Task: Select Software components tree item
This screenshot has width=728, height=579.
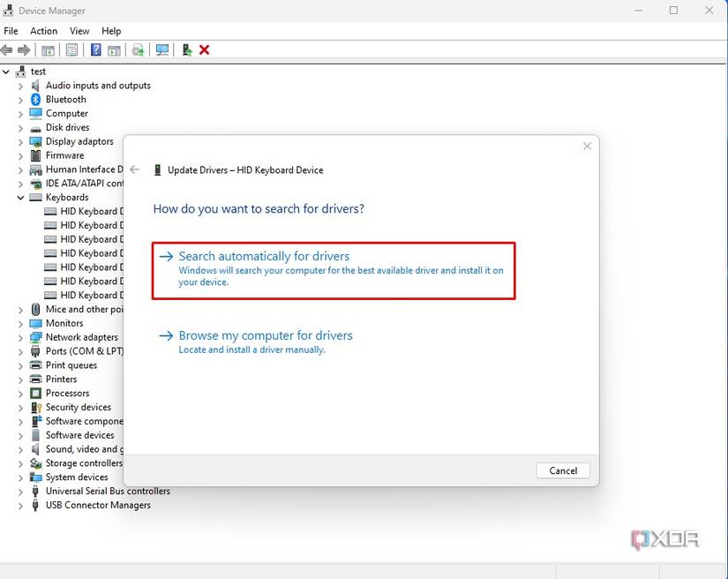Action: point(85,421)
